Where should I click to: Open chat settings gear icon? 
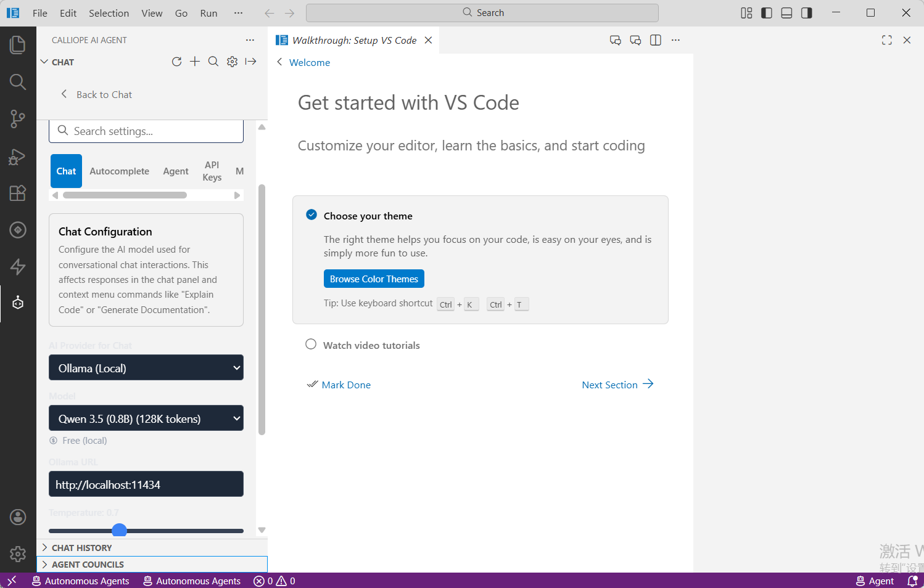click(x=232, y=62)
